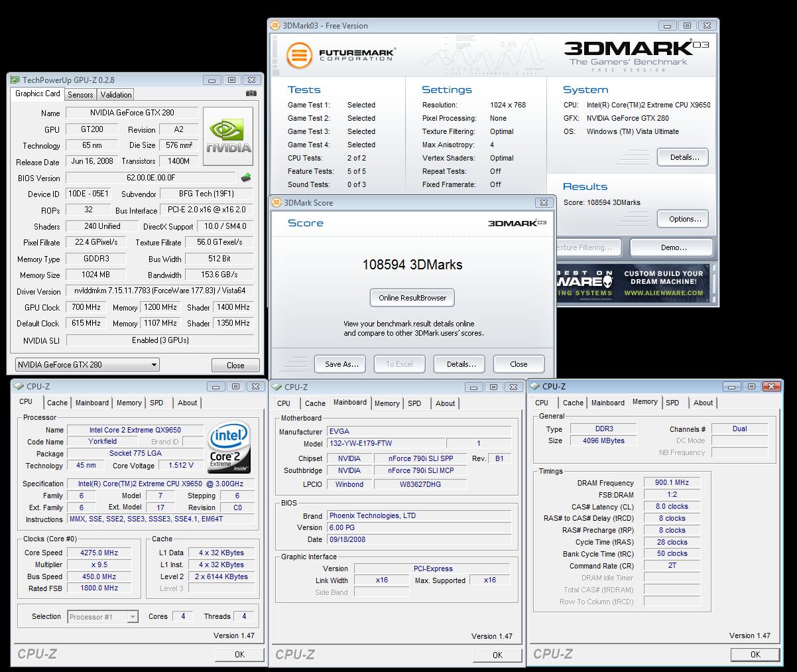
Task: Open Memory tab in middle CPU-Z window
Action: point(387,403)
